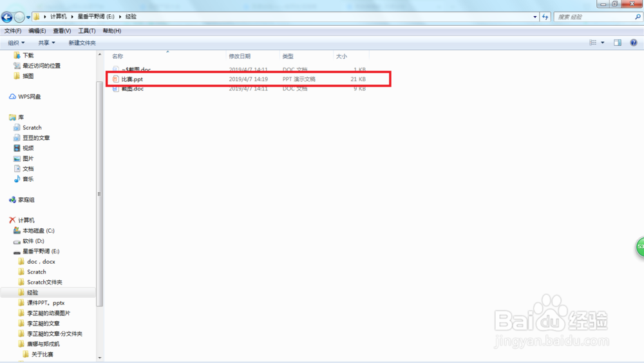Click the refresh button beside address bar
The image size is (644, 363).
point(545,17)
